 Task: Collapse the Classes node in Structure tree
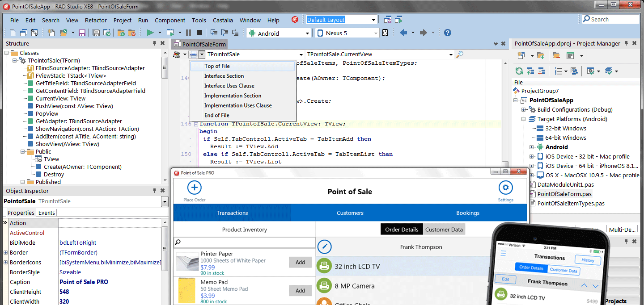click(7, 53)
